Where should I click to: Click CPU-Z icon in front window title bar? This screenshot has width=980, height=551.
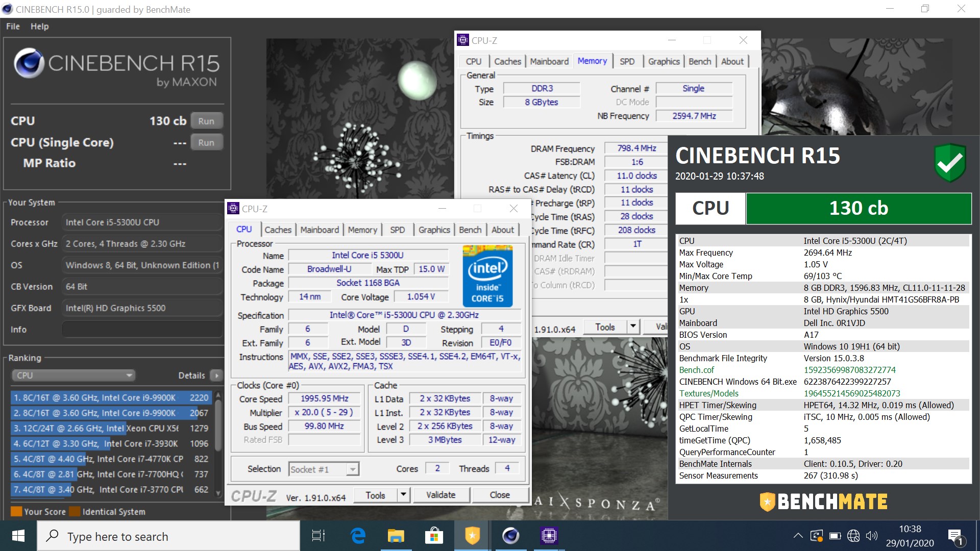pyautogui.click(x=233, y=208)
